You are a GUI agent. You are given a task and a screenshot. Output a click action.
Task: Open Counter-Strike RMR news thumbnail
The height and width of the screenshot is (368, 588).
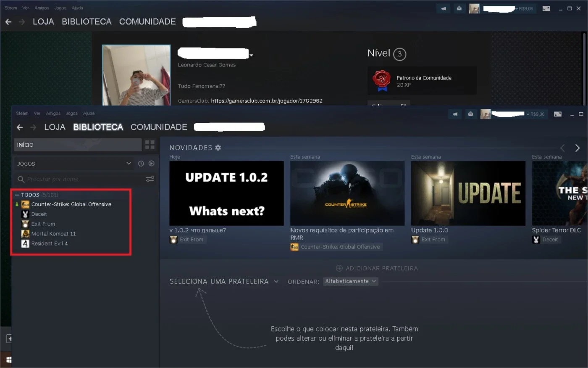tap(347, 193)
